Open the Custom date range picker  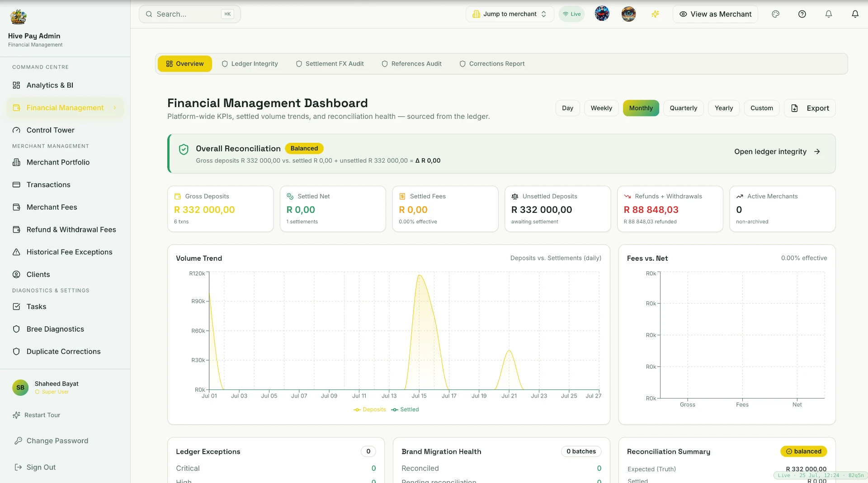(761, 108)
